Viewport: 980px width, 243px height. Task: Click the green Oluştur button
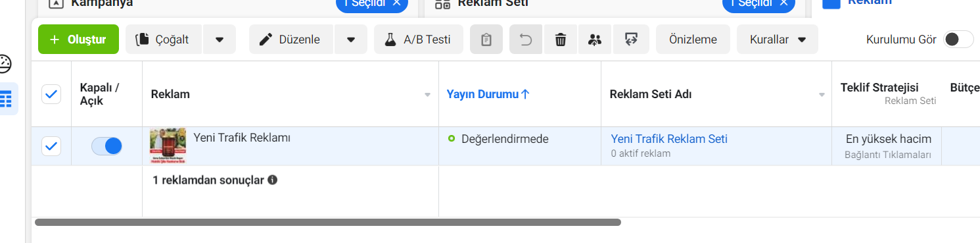pyautogui.click(x=78, y=40)
